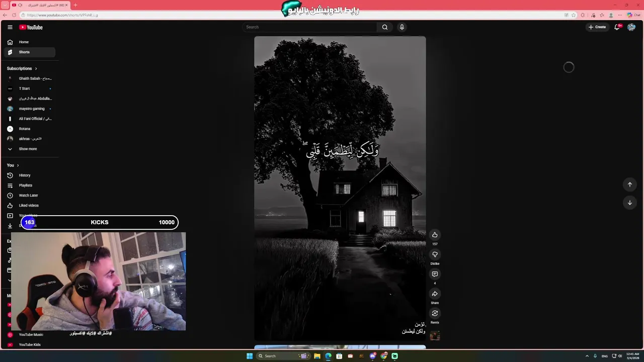Screen dimensions: 644x362
Task: Show hidden tray icons chevron
Action: click(x=587, y=356)
